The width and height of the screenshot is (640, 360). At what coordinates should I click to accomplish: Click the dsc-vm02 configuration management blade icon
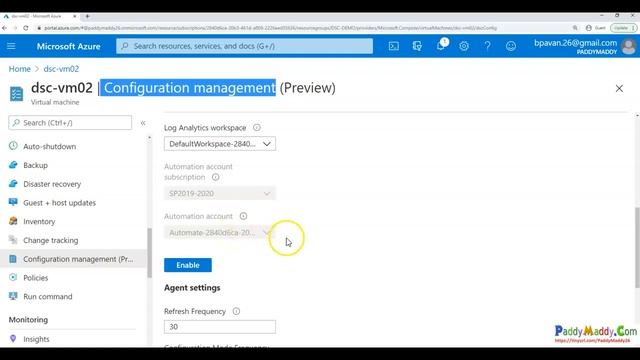pos(16,93)
